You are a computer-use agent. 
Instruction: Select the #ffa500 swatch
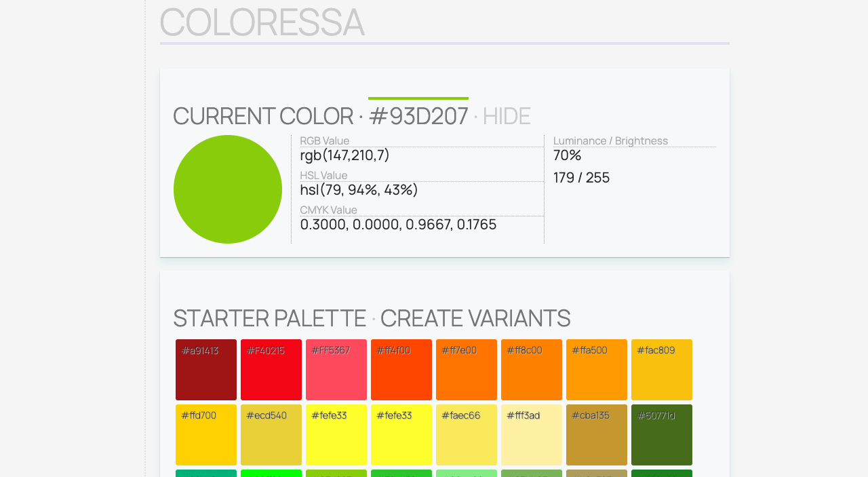coord(597,370)
